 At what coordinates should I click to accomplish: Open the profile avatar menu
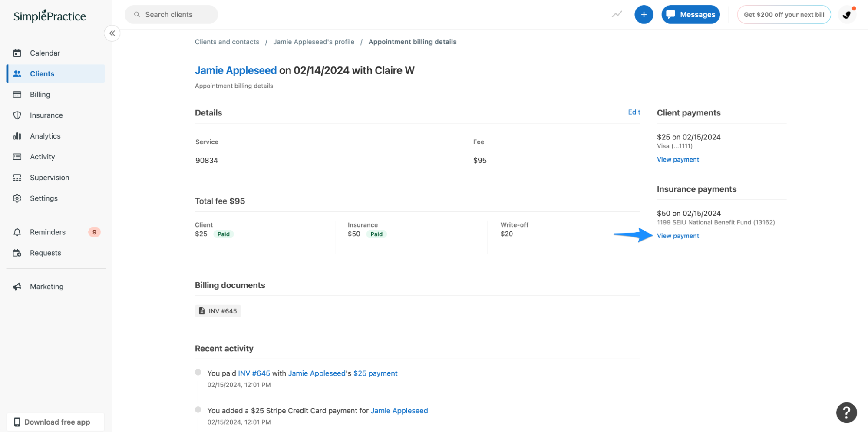pyautogui.click(x=847, y=14)
